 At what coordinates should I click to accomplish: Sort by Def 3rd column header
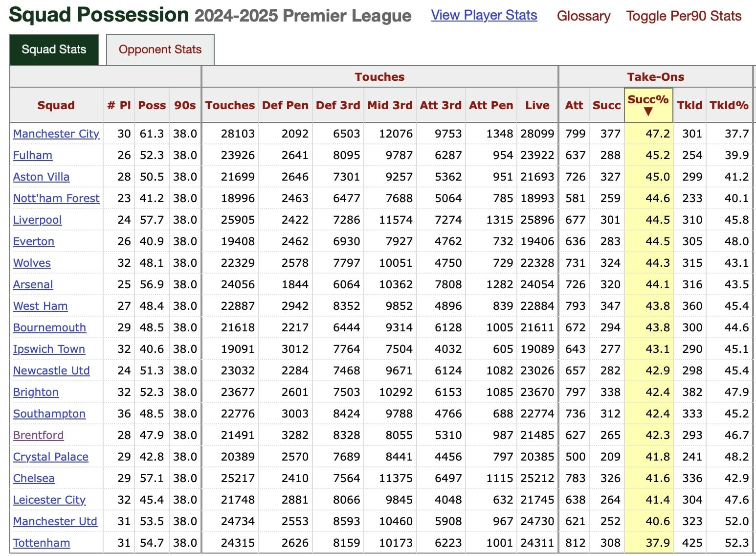tap(338, 105)
